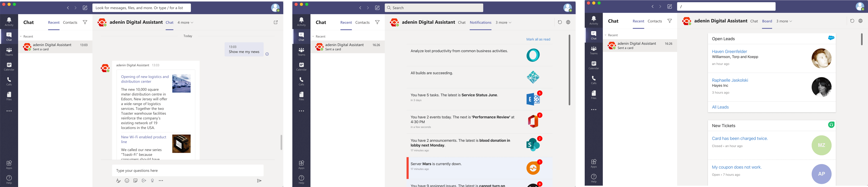The height and width of the screenshot is (187, 868).
Task: Expand '3 more' dropdown in the Board window
Action: (784, 21)
